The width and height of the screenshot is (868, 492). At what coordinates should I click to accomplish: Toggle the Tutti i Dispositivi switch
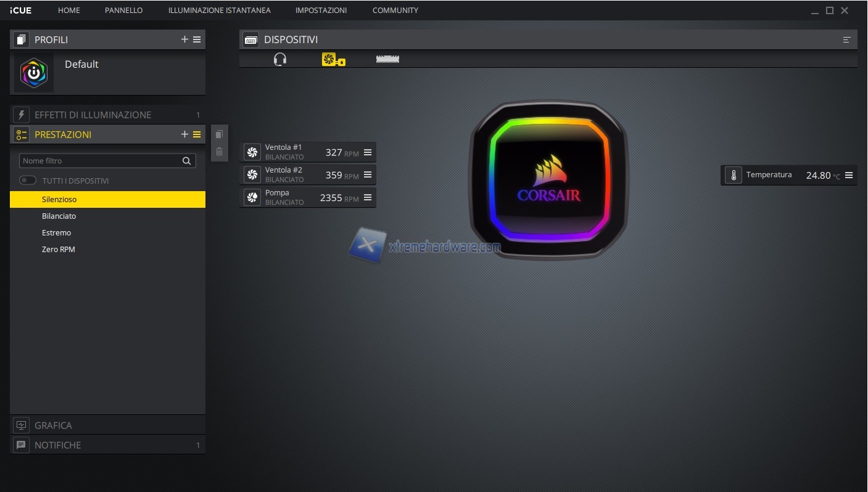click(x=28, y=181)
